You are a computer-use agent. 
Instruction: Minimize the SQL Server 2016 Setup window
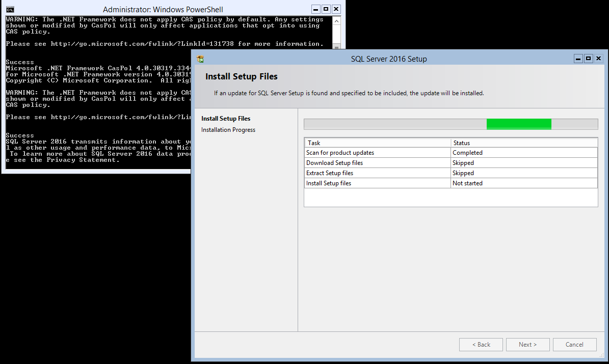coord(578,59)
